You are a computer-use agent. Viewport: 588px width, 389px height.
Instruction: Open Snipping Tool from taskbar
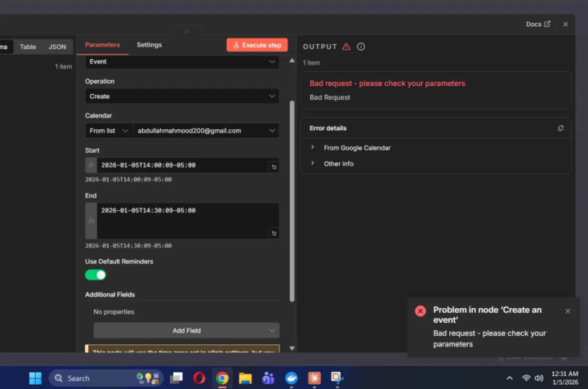(x=336, y=378)
